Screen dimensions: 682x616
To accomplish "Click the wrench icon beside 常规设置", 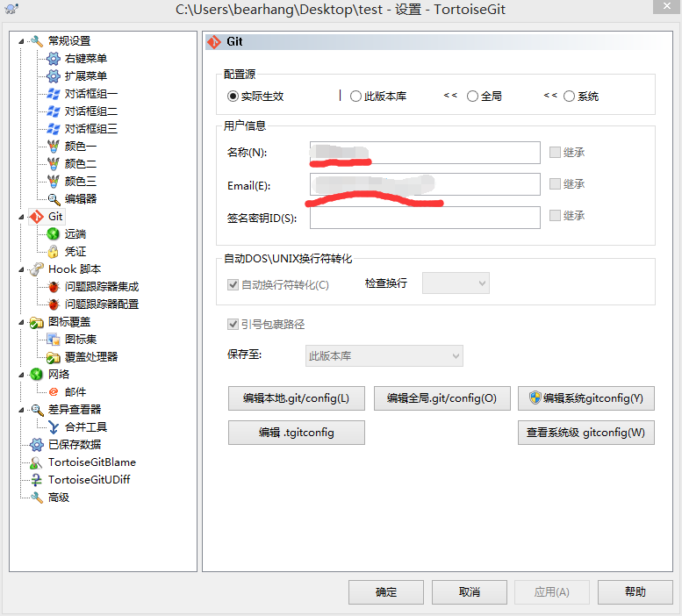I will coord(37,41).
